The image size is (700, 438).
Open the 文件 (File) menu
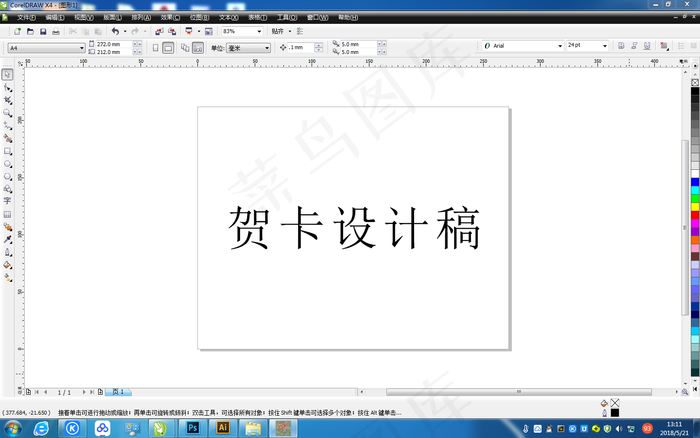click(x=27, y=17)
